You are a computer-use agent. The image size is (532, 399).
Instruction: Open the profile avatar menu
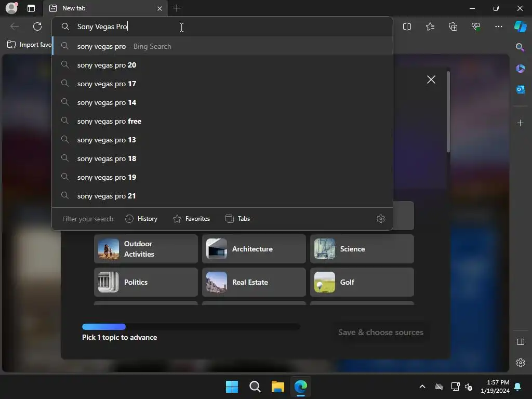pos(11,8)
